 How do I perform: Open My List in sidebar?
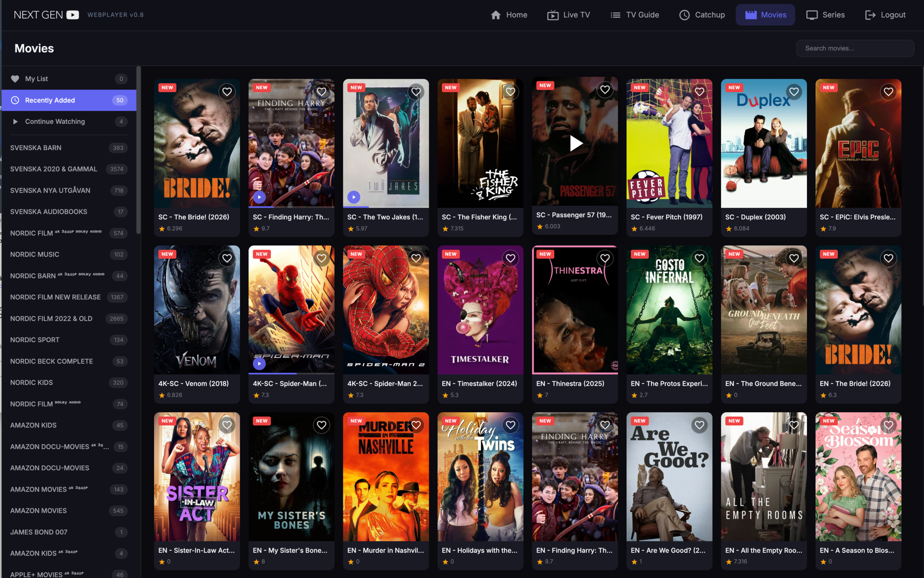tap(36, 79)
